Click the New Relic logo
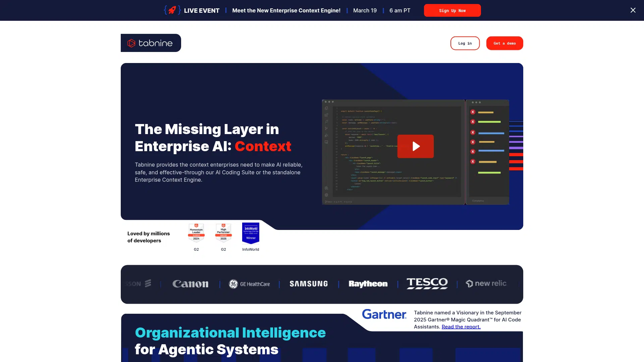Image resolution: width=644 pixels, height=362 pixels. [x=486, y=284]
